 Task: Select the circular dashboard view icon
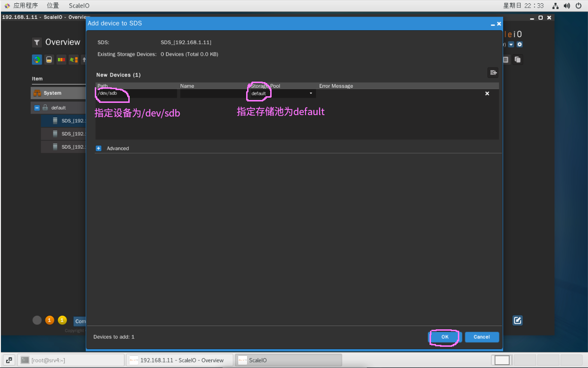coord(37,60)
